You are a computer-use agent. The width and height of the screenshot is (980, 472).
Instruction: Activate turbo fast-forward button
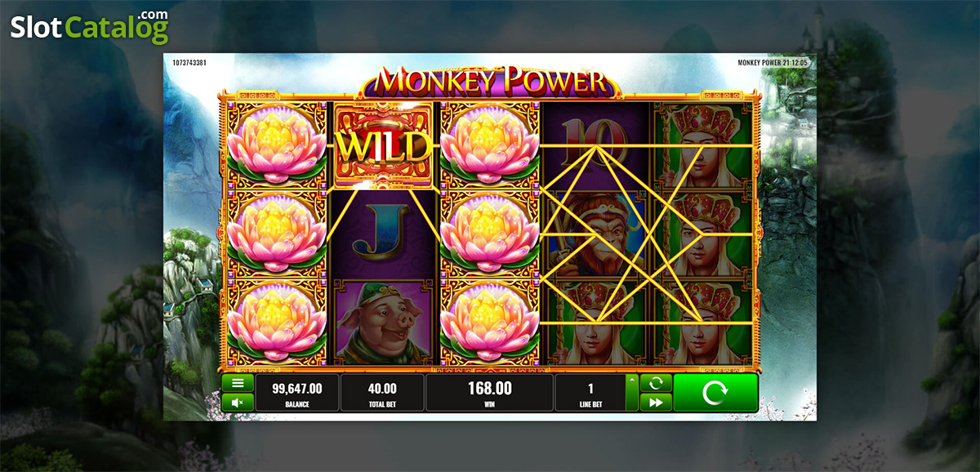click(656, 402)
